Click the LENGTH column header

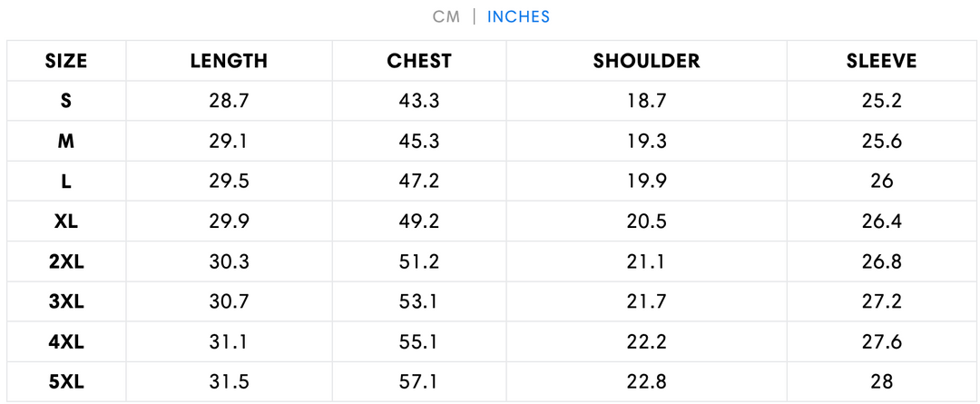(229, 61)
